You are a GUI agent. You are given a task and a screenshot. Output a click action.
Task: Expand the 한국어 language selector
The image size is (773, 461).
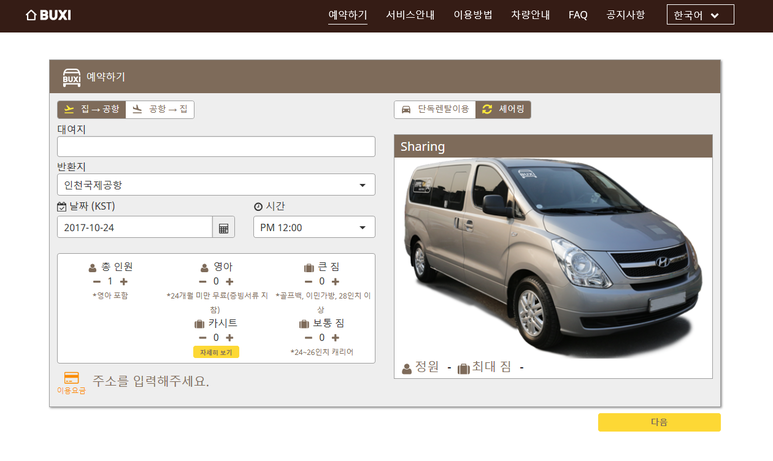(x=700, y=15)
